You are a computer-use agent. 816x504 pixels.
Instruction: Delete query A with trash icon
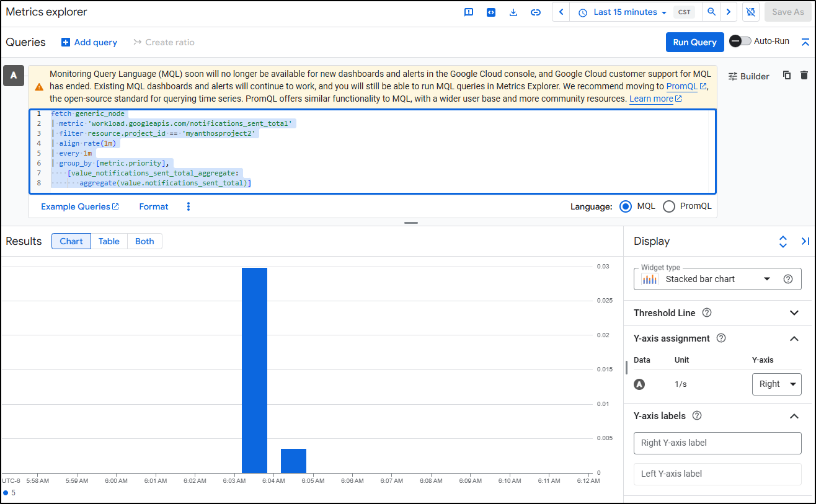[x=804, y=76]
